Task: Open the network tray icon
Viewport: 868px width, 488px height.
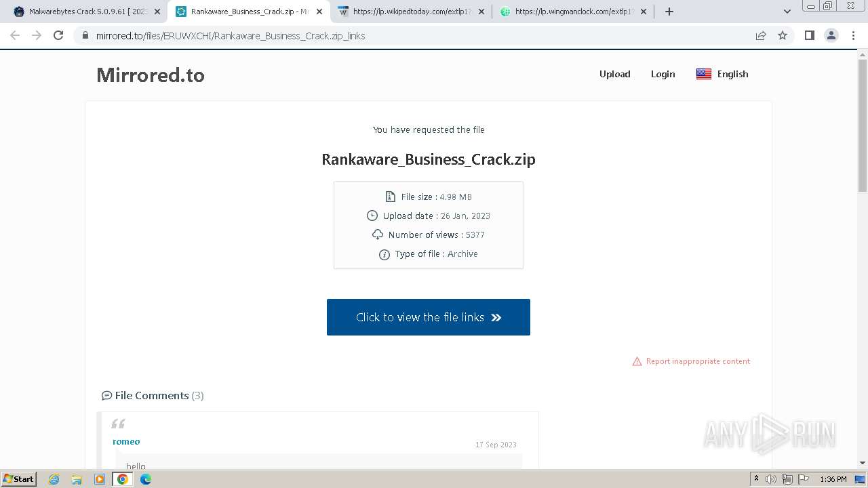Action: (x=787, y=479)
